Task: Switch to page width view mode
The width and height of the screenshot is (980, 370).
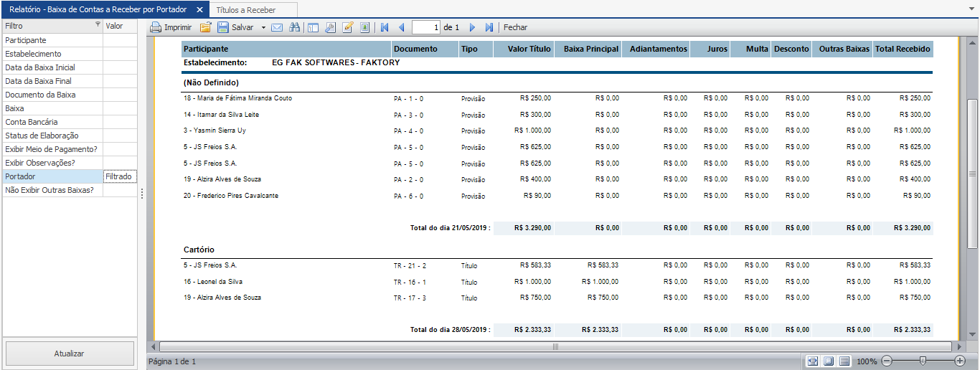Action: click(812, 361)
